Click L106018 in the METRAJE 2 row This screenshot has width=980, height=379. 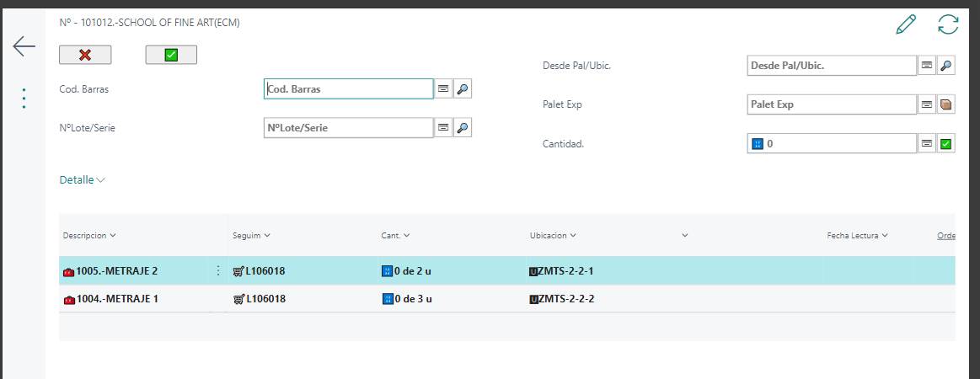(x=265, y=271)
